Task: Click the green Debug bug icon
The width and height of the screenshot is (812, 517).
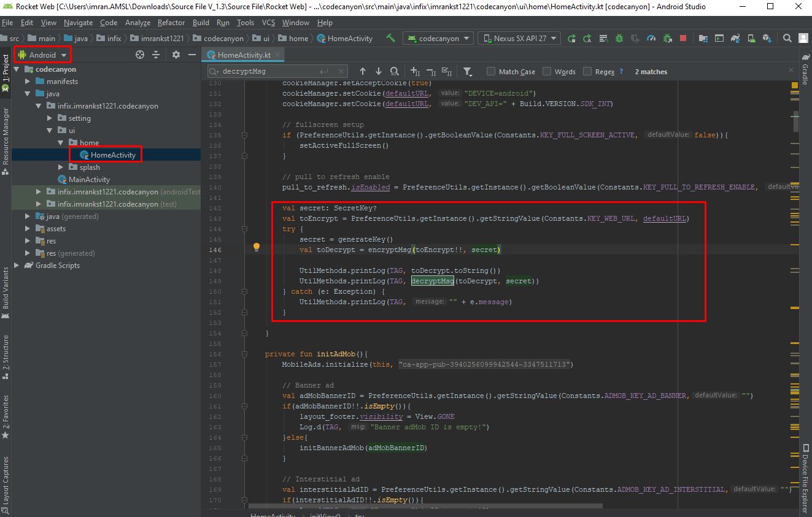Action: 619,38
